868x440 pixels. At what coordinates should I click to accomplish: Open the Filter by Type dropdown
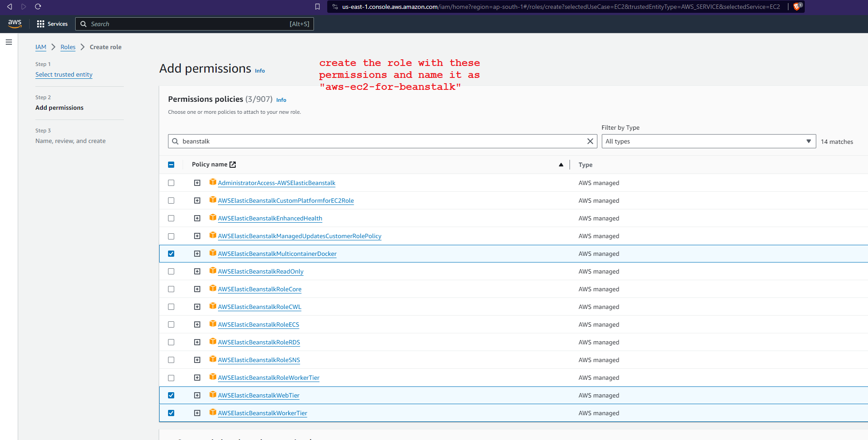(x=708, y=141)
